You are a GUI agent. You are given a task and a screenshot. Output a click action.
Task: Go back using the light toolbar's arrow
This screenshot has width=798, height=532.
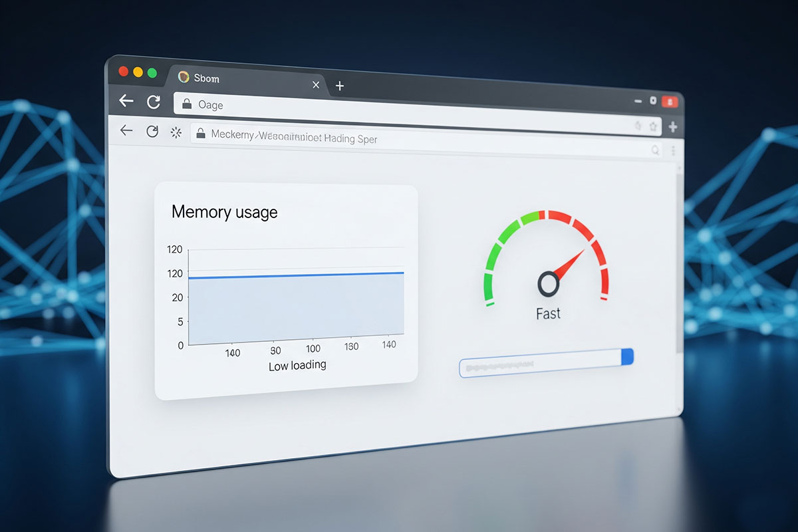tap(126, 130)
